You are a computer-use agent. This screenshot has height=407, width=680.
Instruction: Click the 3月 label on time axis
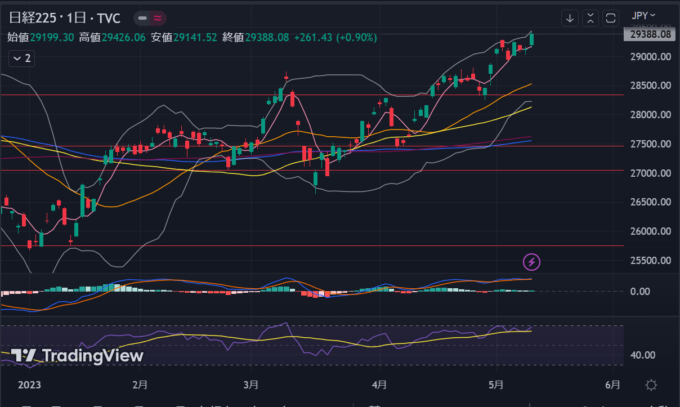[251, 384]
